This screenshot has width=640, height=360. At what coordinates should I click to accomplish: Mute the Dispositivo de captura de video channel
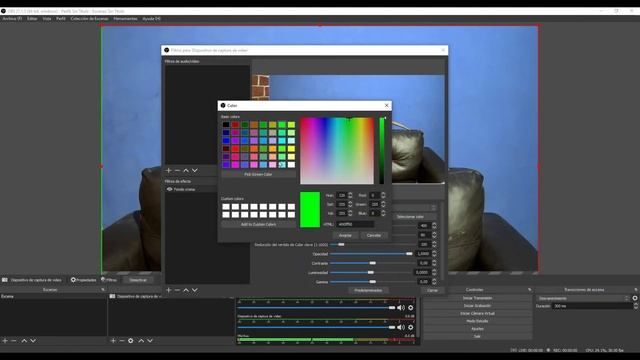pyautogui.click(x=401, y=327)
